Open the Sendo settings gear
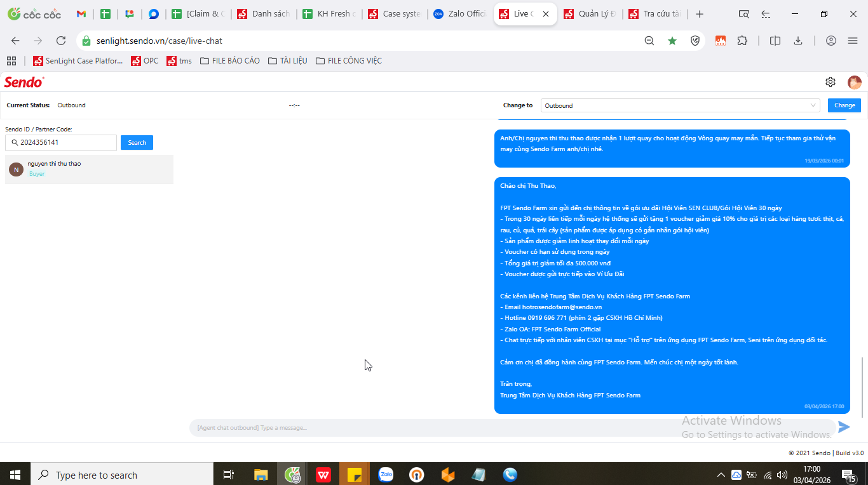Image resolution: width=868 pixels, height=485 pixels. click(x=831, y=82)
